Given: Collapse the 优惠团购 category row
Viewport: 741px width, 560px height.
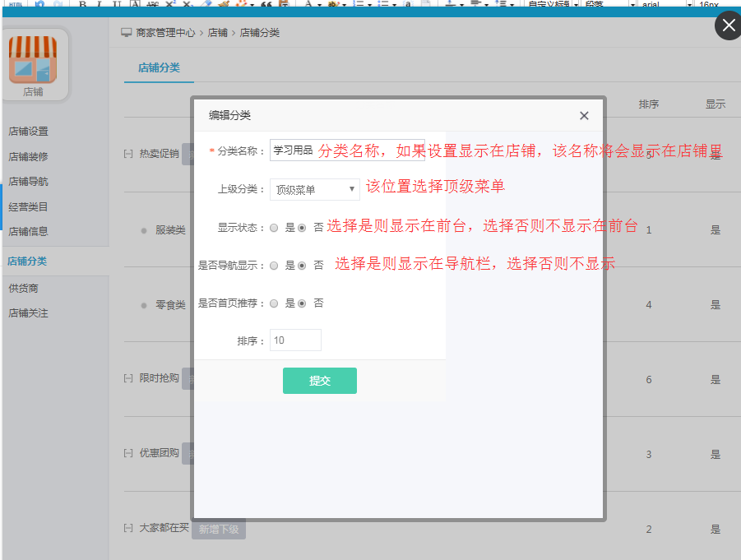Looking at the screenshot, I should pyautogui.click(x=128, y=453).
